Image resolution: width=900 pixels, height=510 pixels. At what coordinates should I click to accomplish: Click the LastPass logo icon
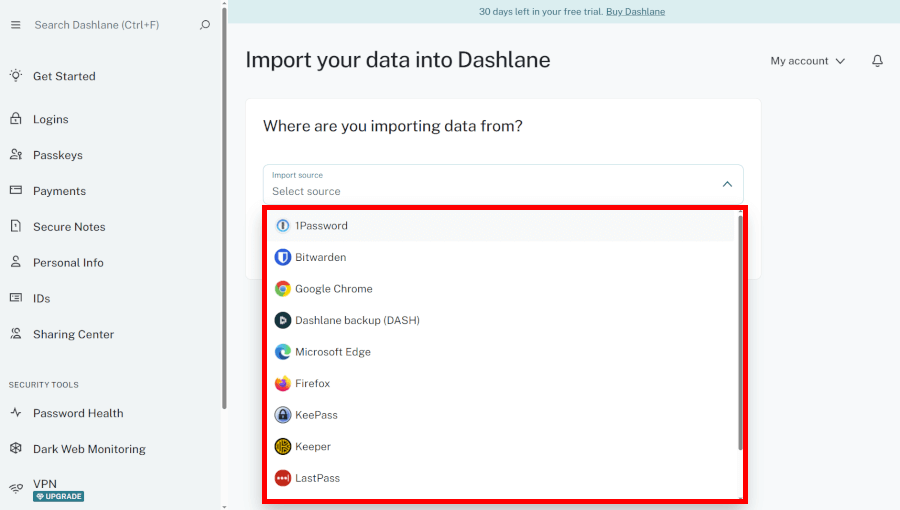(282, 478)
